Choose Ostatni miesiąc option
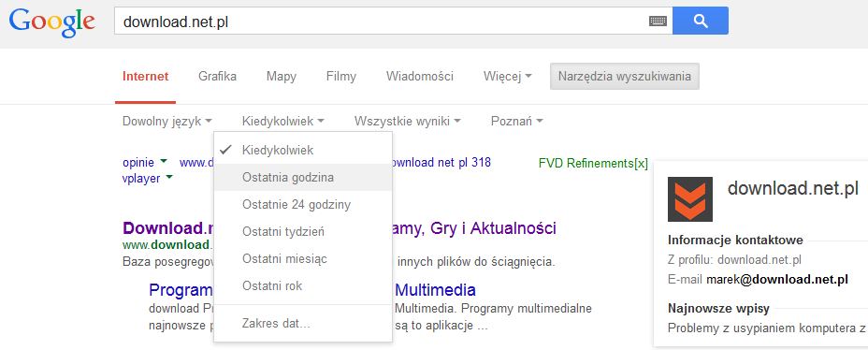Viewport: 868px width, 350px height. pos(303,259)
